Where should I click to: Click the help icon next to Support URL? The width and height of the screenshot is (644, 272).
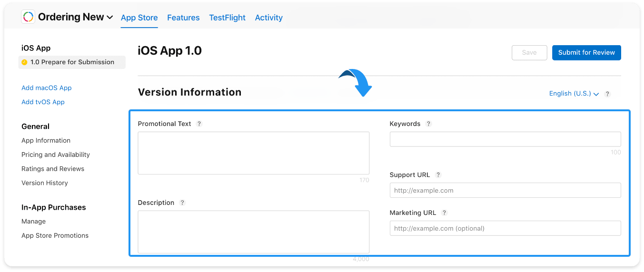[438, 175]
